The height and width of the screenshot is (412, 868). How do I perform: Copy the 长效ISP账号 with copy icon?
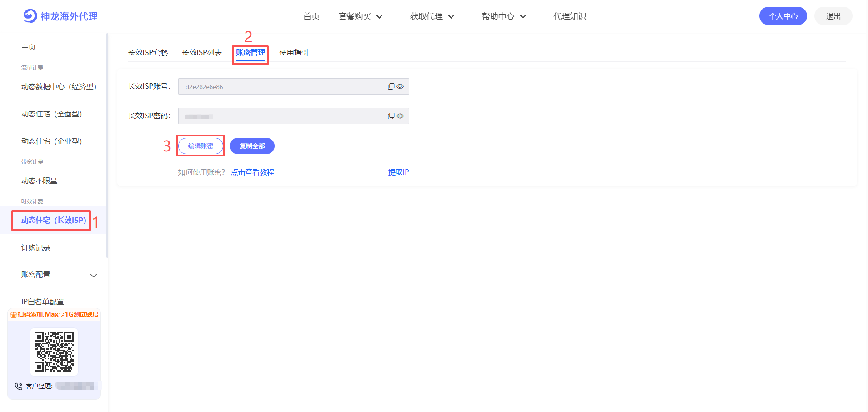[x=391, y=86]
